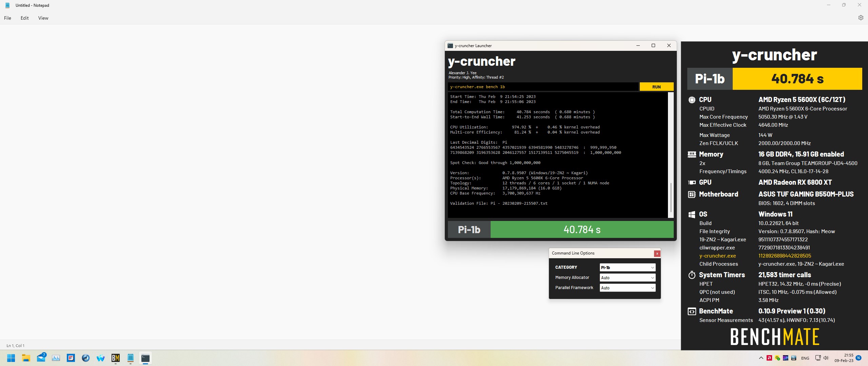Switch to the y-cruncher console taskbar icon
This screenshot has width=868, height=366.
click(x=145, y=358)
